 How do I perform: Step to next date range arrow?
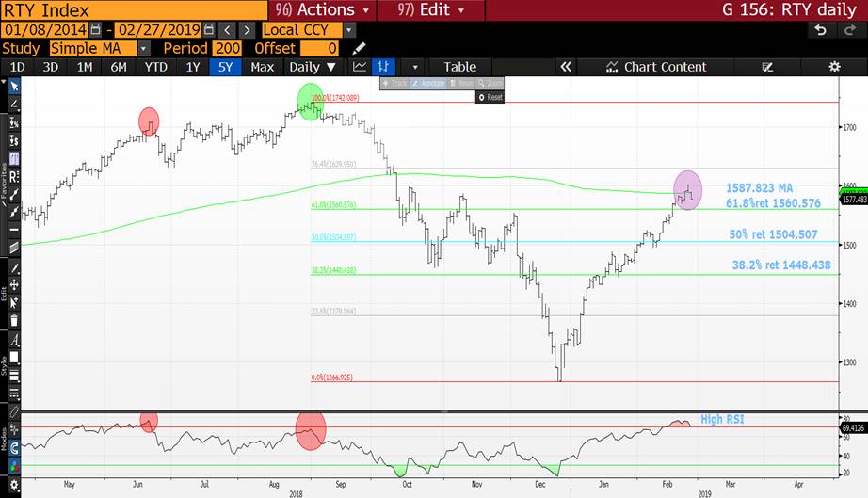[x=248, y=30]
